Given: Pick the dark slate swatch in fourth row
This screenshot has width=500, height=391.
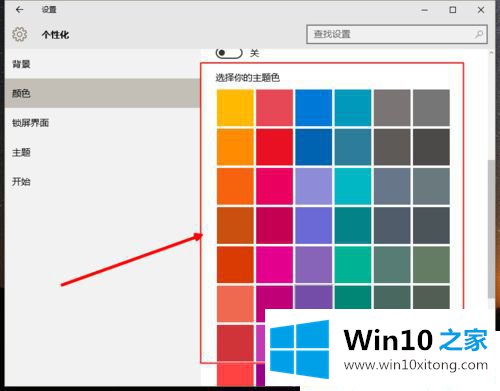Looking at the screenshot, I should (392, 225).
